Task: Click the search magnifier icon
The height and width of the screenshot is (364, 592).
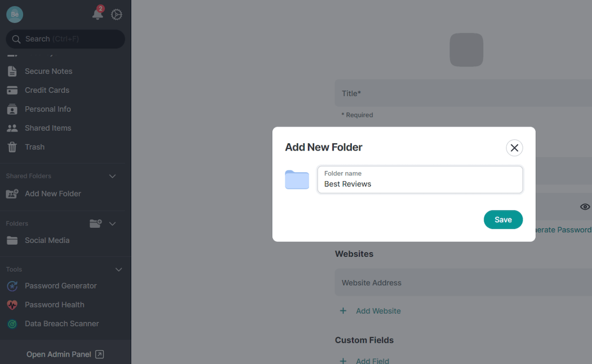Action: click(x=16, y=39)
